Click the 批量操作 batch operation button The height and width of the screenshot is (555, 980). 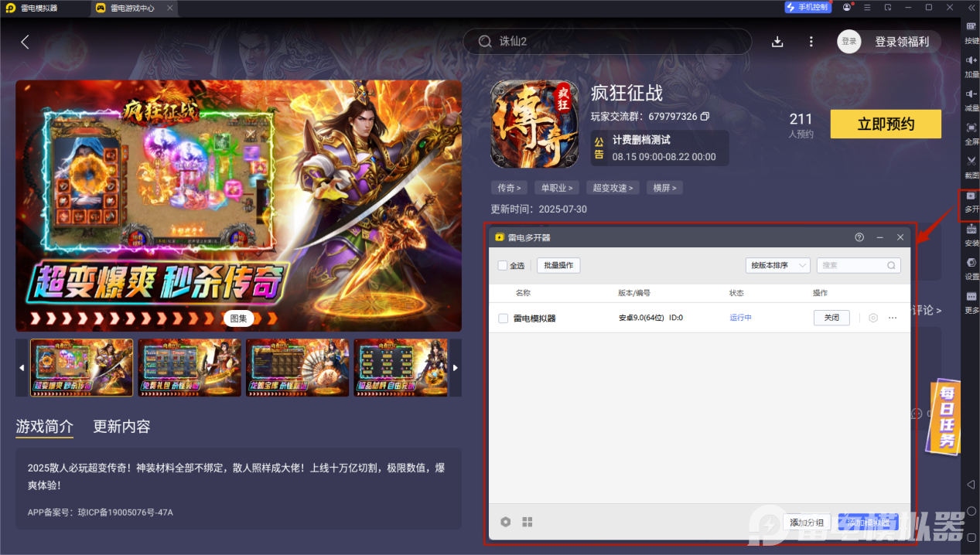tap(558, 265)
